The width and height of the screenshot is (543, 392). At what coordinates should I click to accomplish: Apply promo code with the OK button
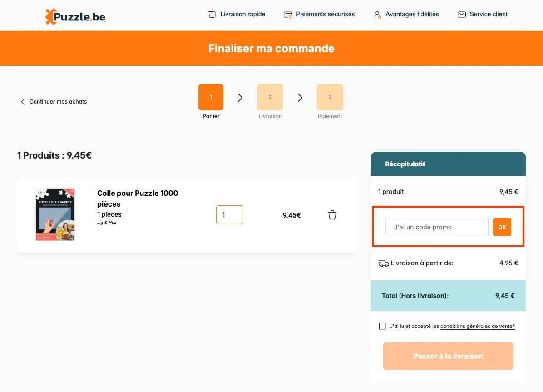coord(502,227)
